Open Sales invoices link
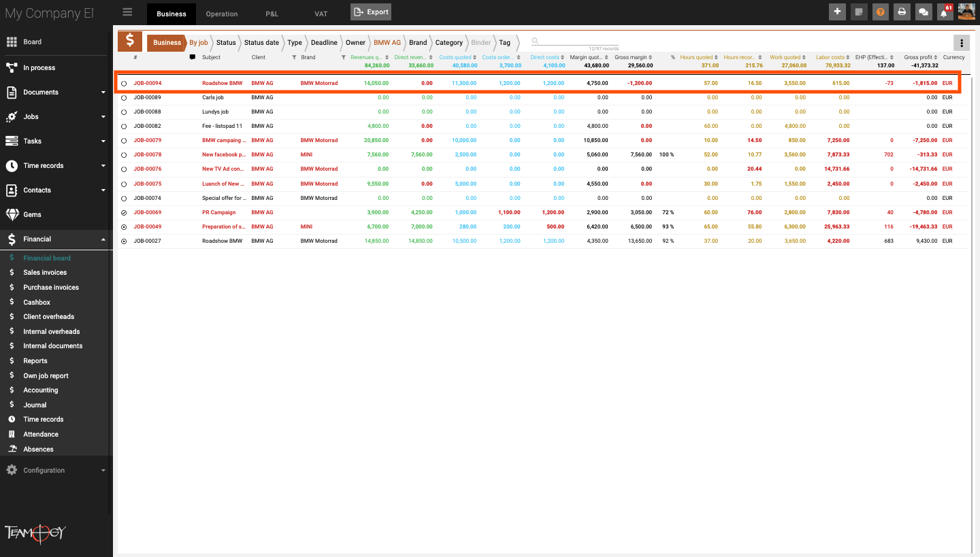Viewport: 980px width, 557px height. click(45, 273)
